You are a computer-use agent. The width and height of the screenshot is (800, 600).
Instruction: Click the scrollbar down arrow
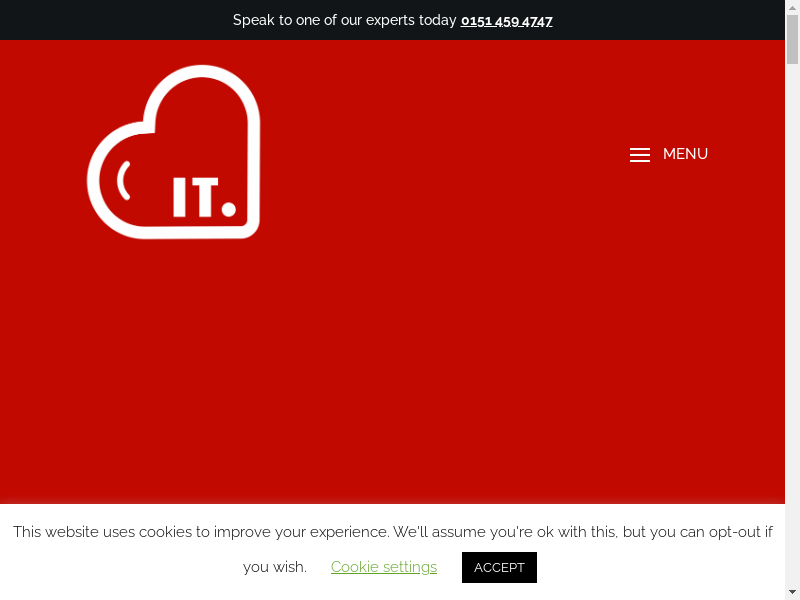(792, 592)
